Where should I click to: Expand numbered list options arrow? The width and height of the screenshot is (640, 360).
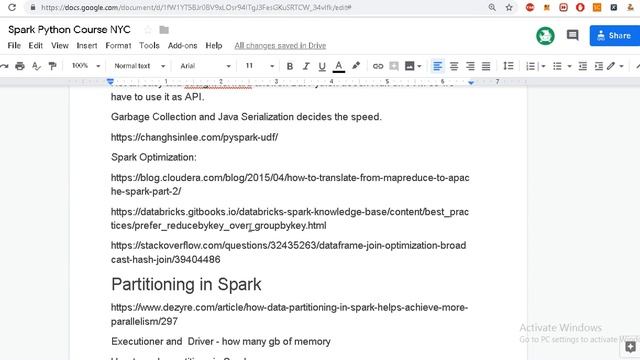point(543,66)
